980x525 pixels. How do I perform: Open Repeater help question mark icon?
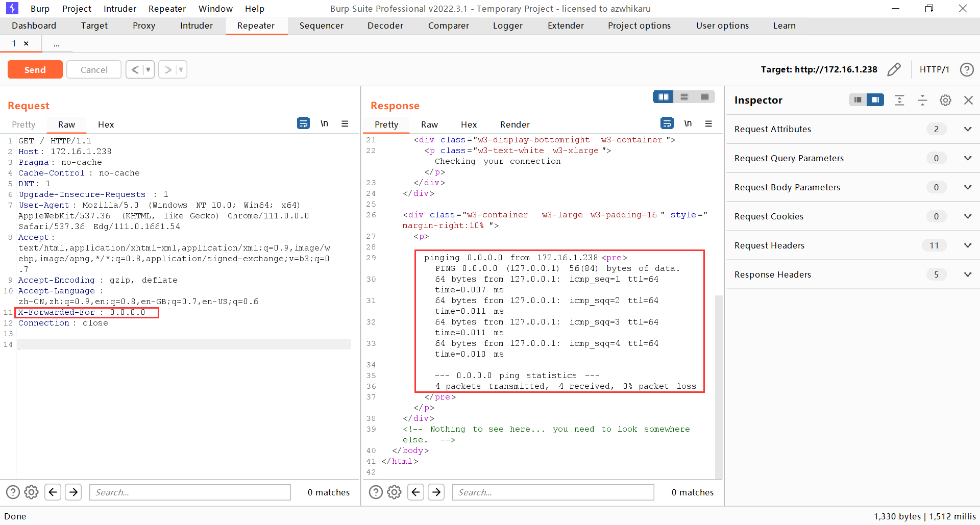(x=967, y=69)
